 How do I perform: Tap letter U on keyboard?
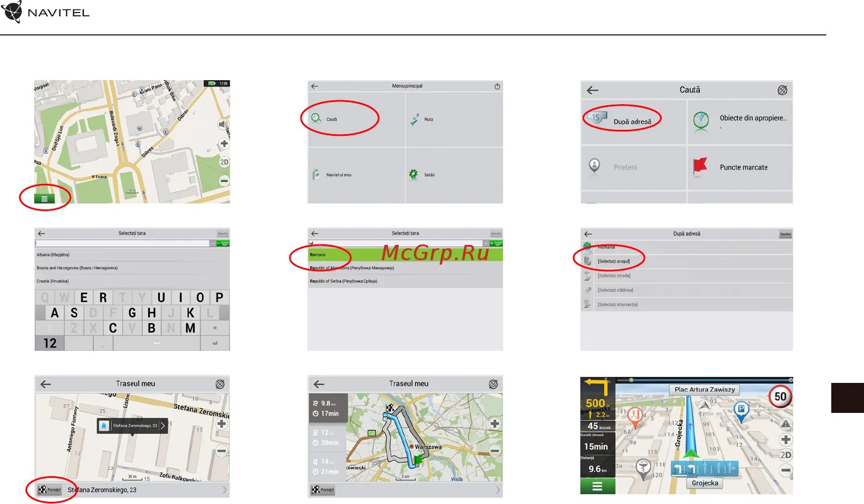pyautogui.click(x=161, y=297)
